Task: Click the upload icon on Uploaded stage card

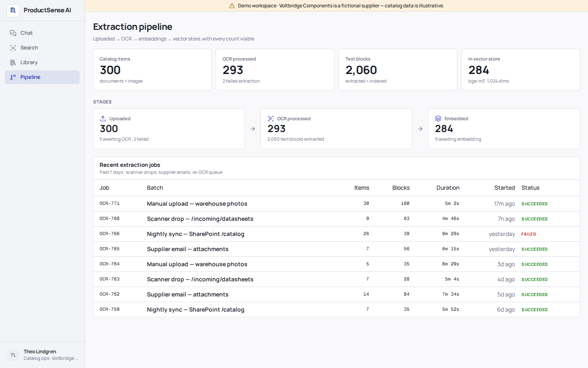Action: click(103, 119)
